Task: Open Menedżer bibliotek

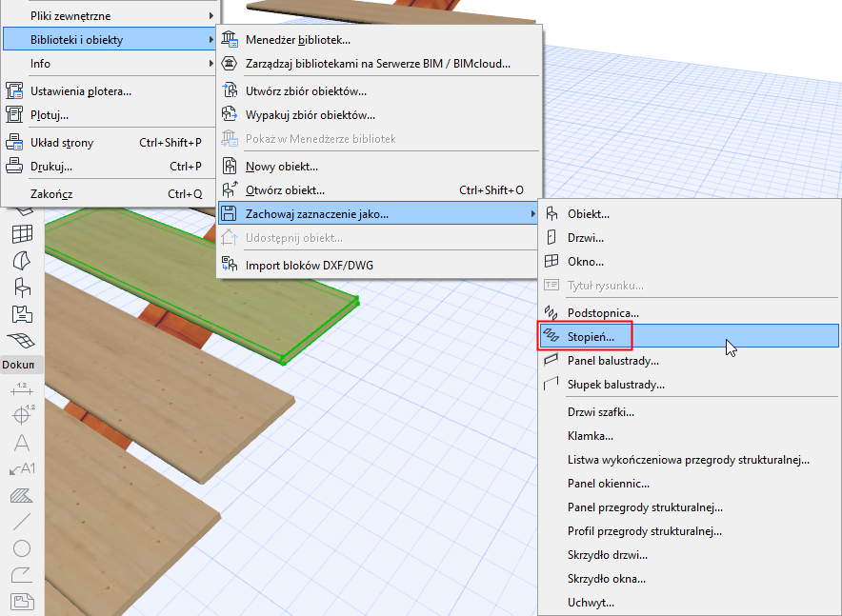Action: pos(378,40)
